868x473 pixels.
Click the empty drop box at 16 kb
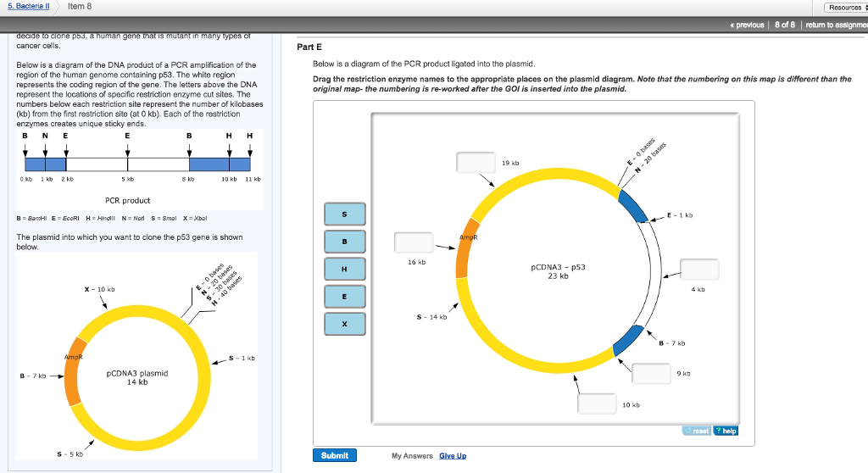(x=414, y=242)
